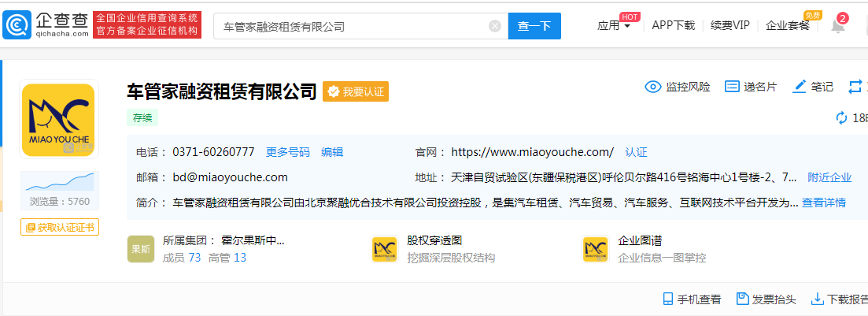
Task: Click the 发票抬头 save icon
Action: [742, 299]
